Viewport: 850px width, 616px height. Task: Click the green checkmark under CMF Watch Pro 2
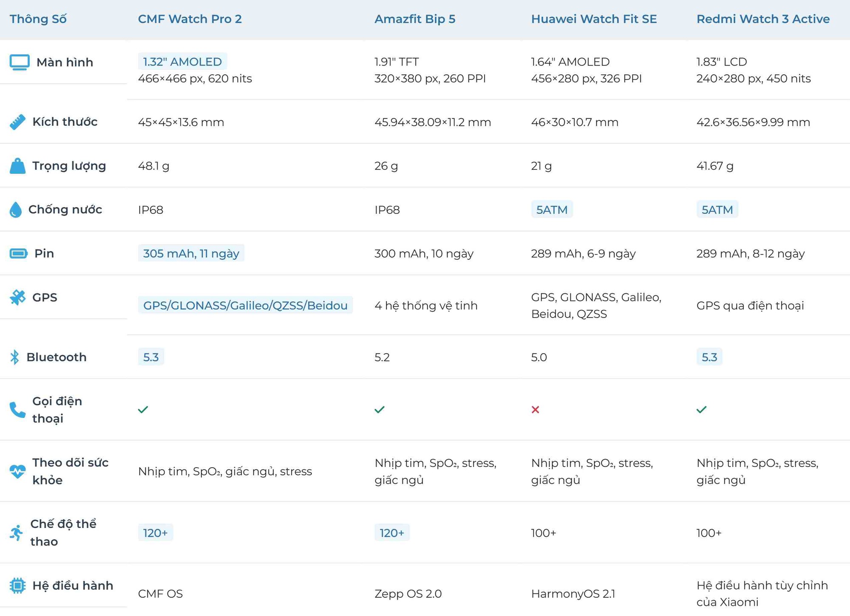[143, 409]
